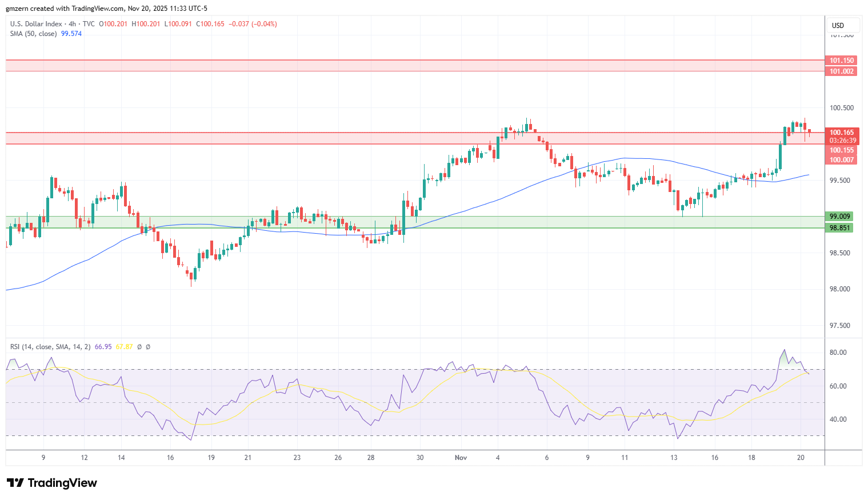Open the USD currency selector
Screen dimensions: 868x500
coord(843,25)
